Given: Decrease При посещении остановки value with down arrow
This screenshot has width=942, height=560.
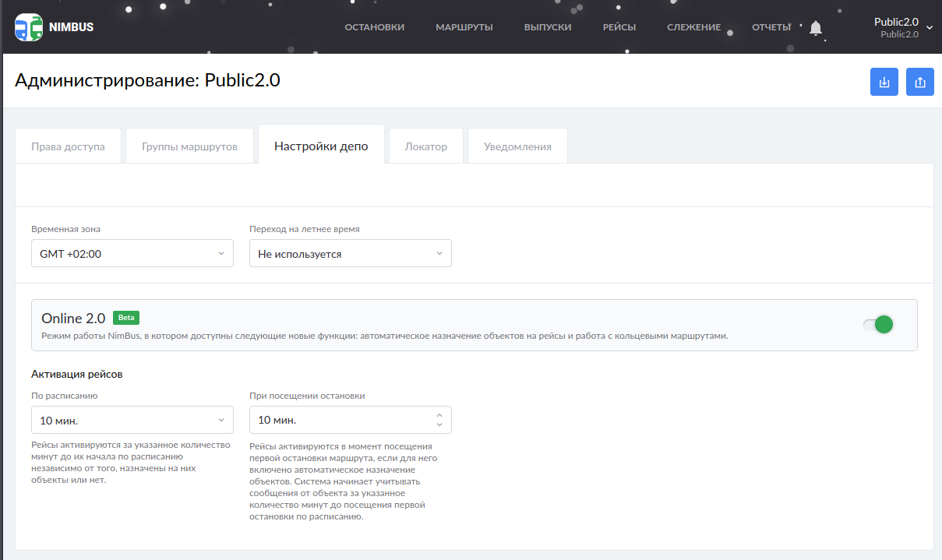Looking at the screenshot, I should [x=439, y=424].
